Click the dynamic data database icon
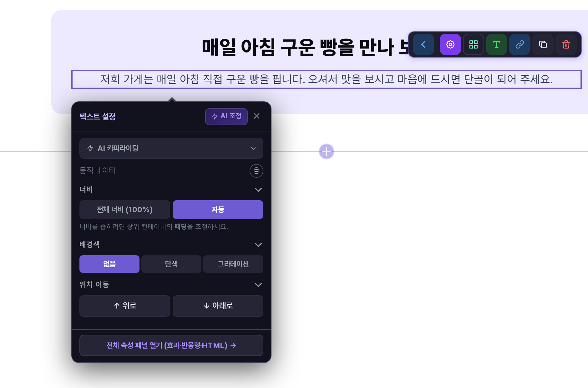 tap(256, 171)
